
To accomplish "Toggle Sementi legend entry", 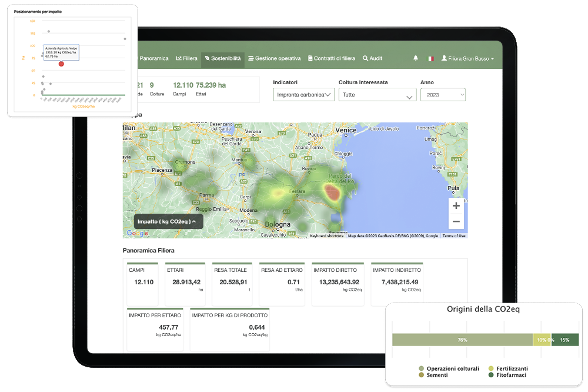I will click(x=433, y=375).
